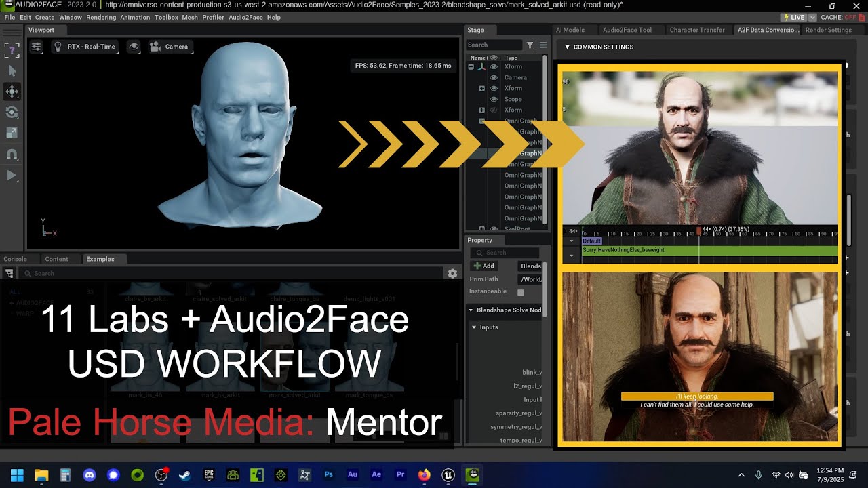868x488 pixels.
Task: Click the volume icon in system tray
Action: tap(789, 475)
